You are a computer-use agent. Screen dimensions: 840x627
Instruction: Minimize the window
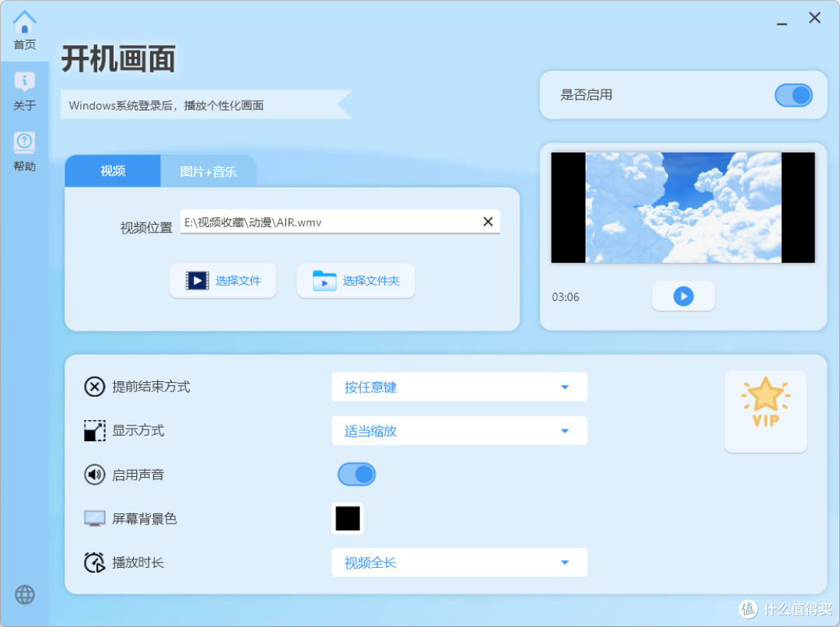[x=782, y=23]
